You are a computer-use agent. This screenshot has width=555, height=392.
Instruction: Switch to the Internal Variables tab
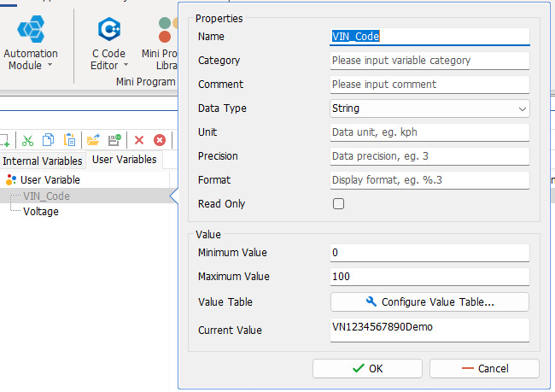pos(43,161)
